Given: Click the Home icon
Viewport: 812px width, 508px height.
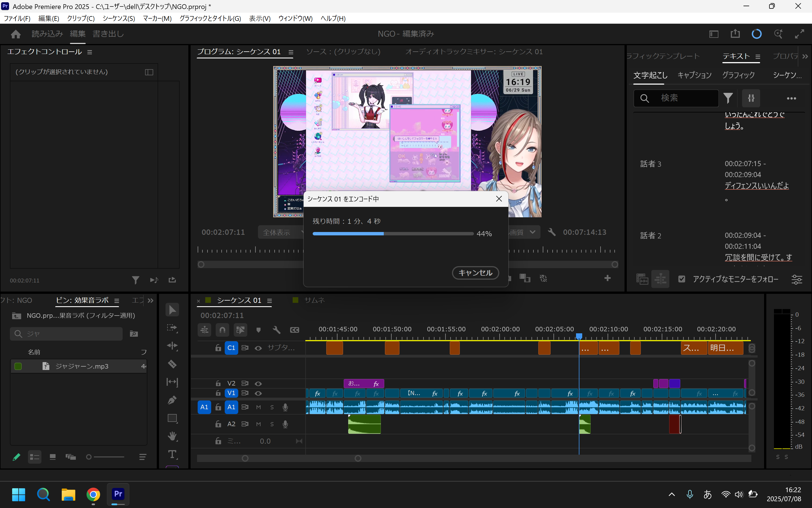Looking at the screenshot, I should [x=16, y=34].
